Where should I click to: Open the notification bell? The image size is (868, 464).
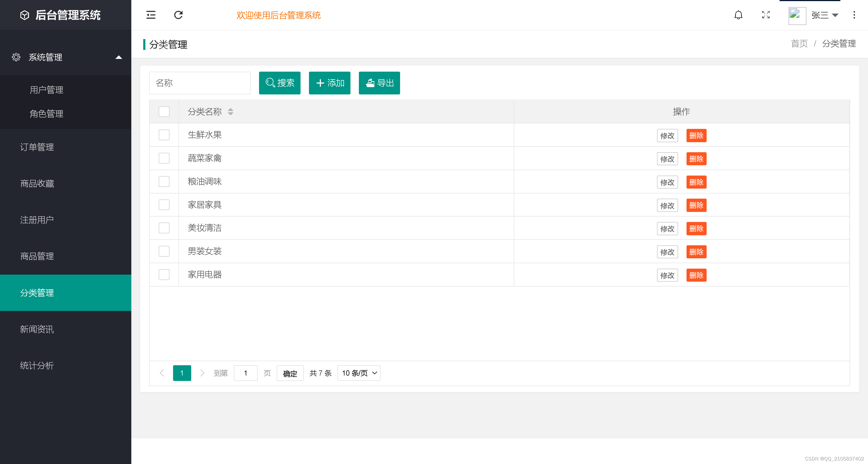tap(738, 15)
